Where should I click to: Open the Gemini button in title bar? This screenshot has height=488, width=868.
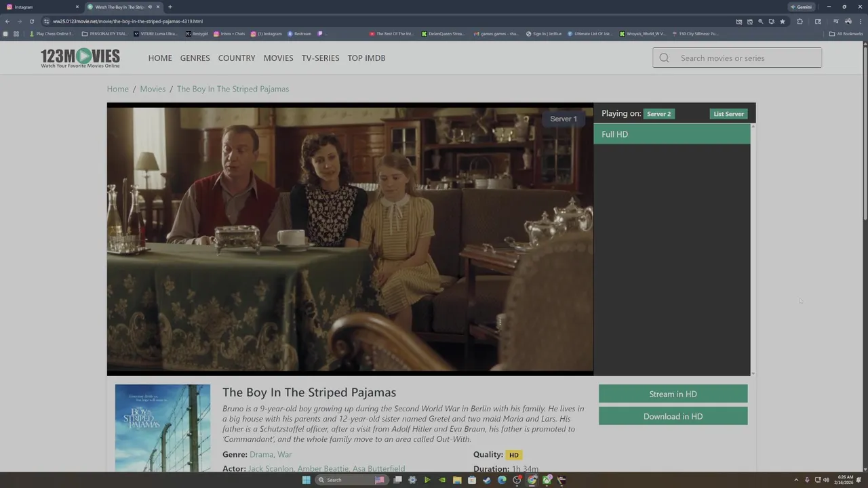pos(801,7)
